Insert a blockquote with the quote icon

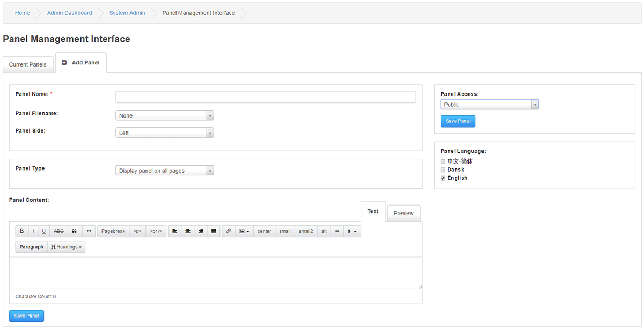click(74, 231)
